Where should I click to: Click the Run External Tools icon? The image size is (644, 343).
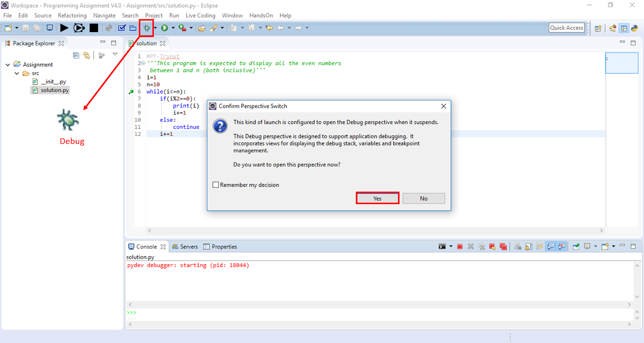point(182,28)
